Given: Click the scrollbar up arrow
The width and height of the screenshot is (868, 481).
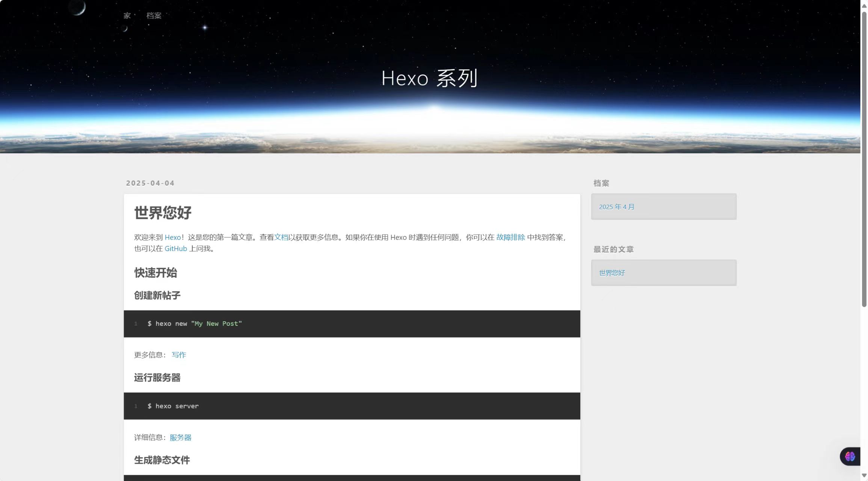Looking at the screenshot, I should coord(864,6).
